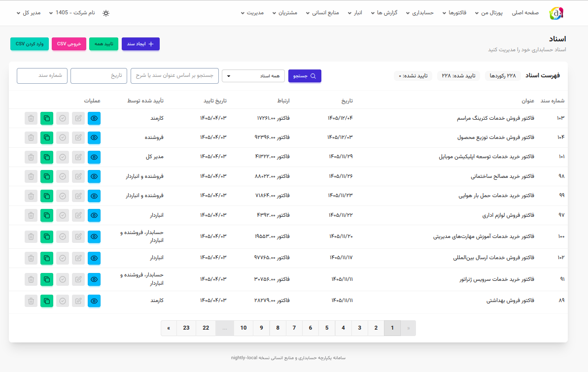Jump to pagination page 10
The image size is (588, 372).
[x=243, y=328]
